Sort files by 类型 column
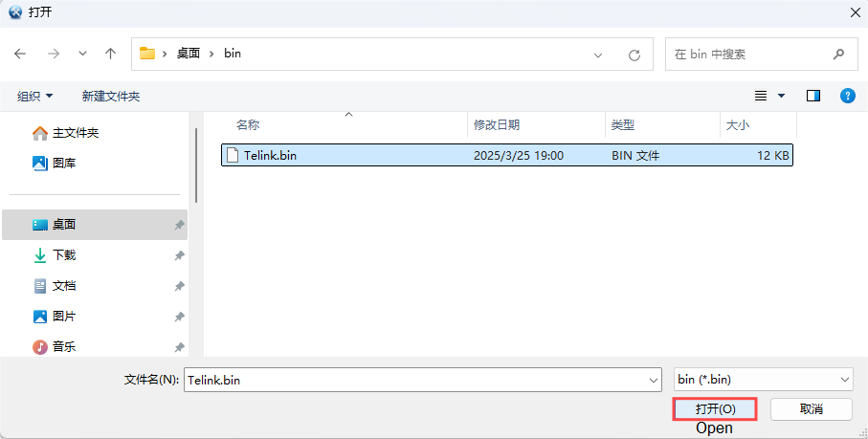This screenshot has width=868, height=439. 622,125
